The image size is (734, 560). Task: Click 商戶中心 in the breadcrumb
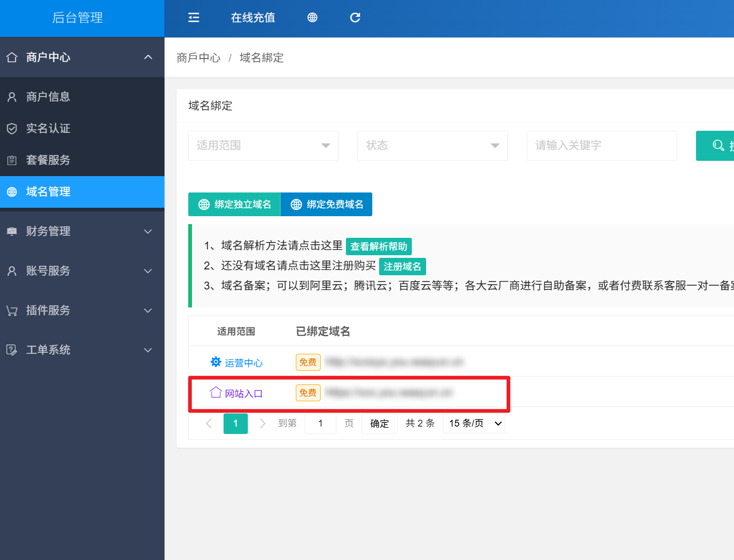pyautogui.click(x=199, y=57)
